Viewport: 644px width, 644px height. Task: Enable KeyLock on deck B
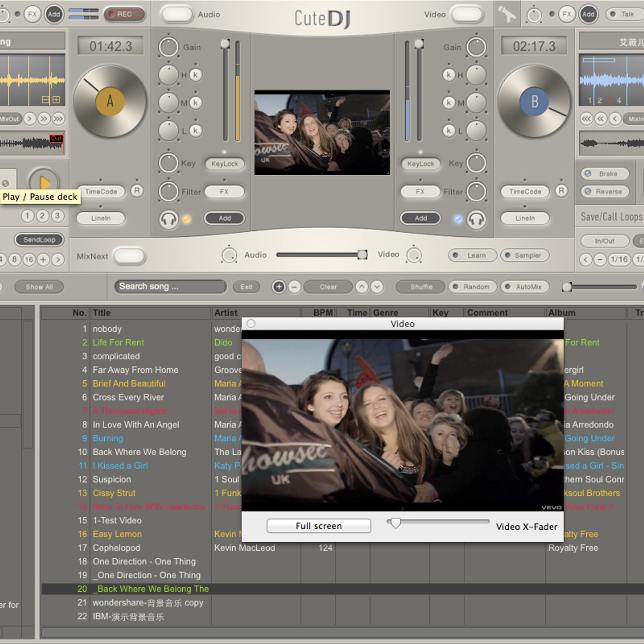pos(421,164)
